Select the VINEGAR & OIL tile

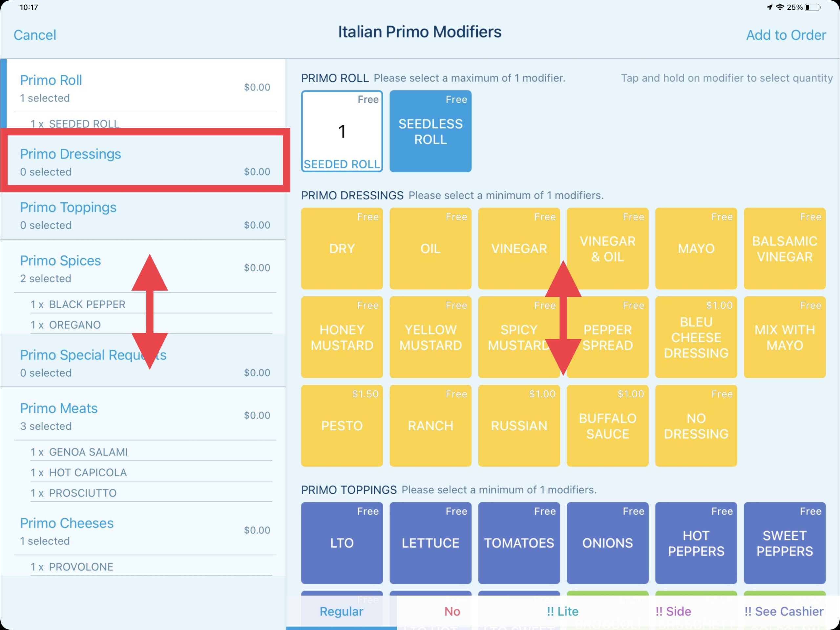pos(607,248)
